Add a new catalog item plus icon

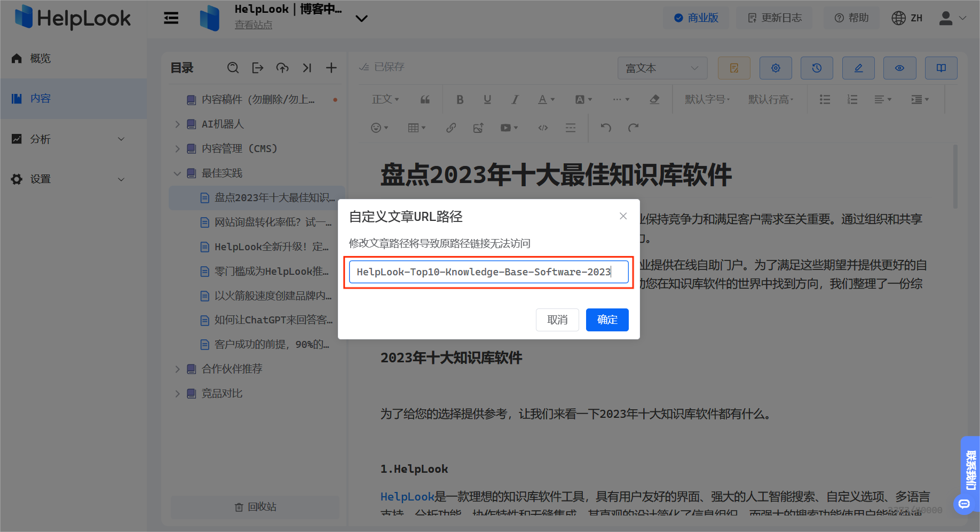(331, 68)
